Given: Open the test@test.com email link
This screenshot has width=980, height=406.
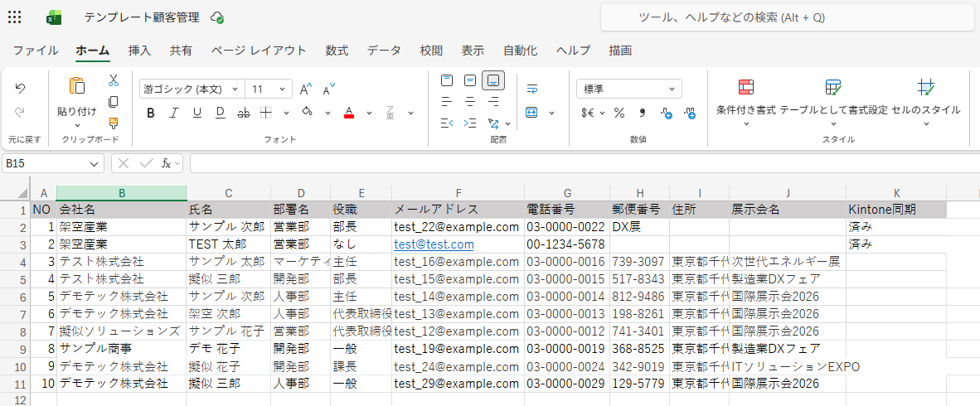Looking at the screenshot, I should 434,244.
